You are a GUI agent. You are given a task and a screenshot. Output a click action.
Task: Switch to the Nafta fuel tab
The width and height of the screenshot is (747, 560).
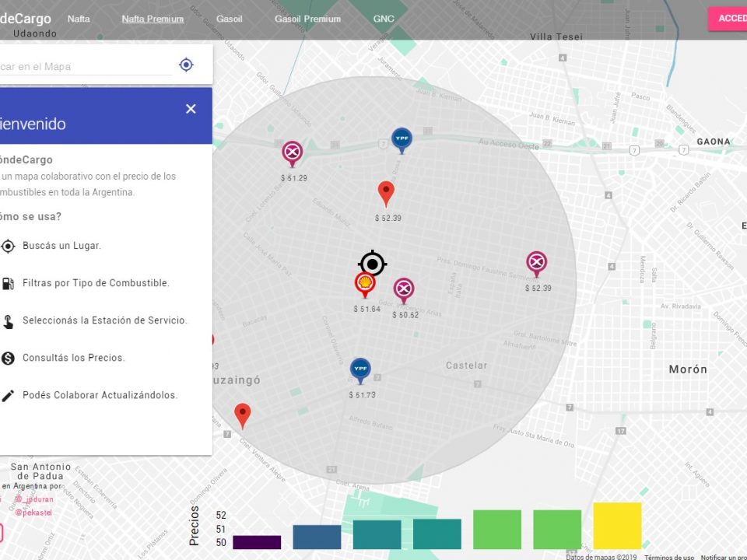point(79,19)
